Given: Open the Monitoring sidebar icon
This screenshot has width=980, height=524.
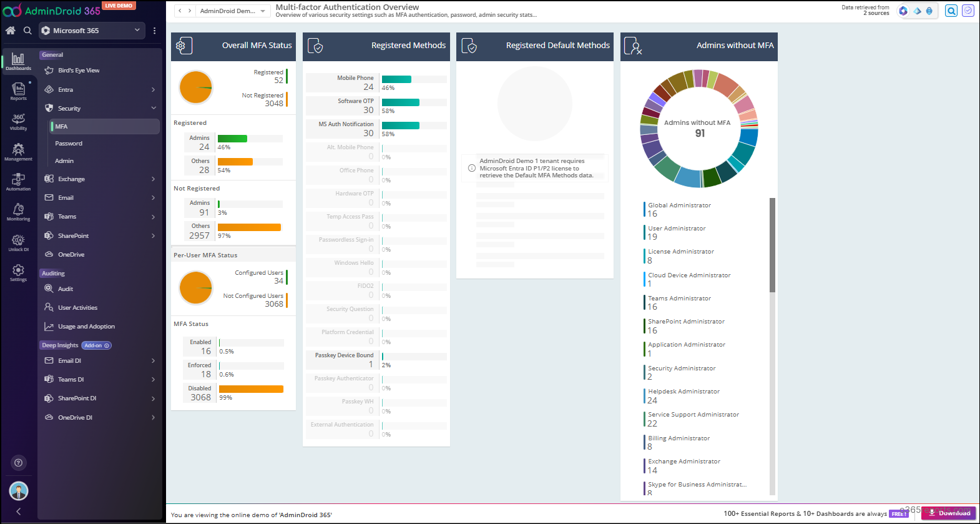Looking at the screenshot, I should (18, 212).
